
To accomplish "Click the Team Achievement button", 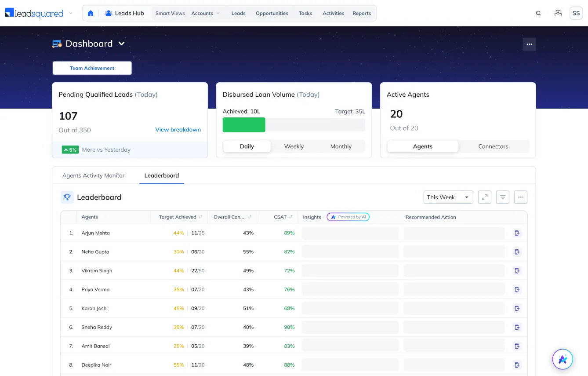I will [x=92, y=68].
